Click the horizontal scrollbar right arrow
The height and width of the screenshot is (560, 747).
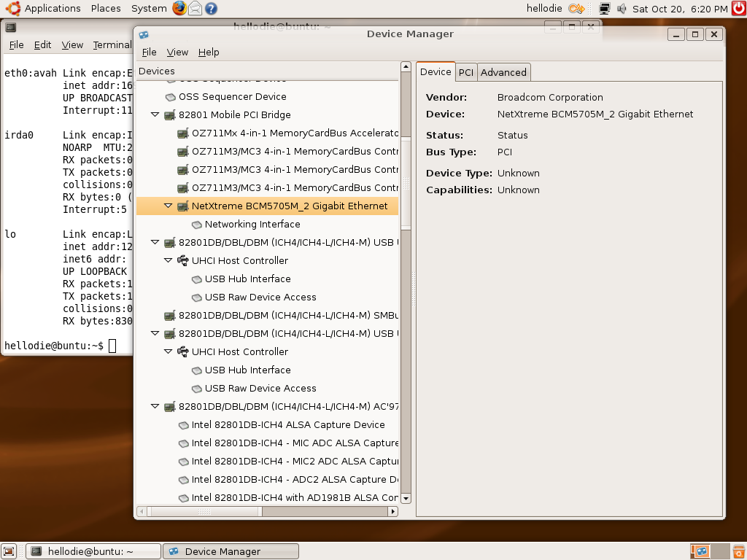coord(393,512)
